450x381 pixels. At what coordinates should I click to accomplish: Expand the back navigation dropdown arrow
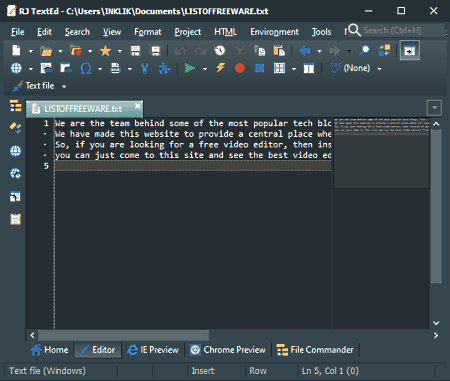click(x=319, y=51)
